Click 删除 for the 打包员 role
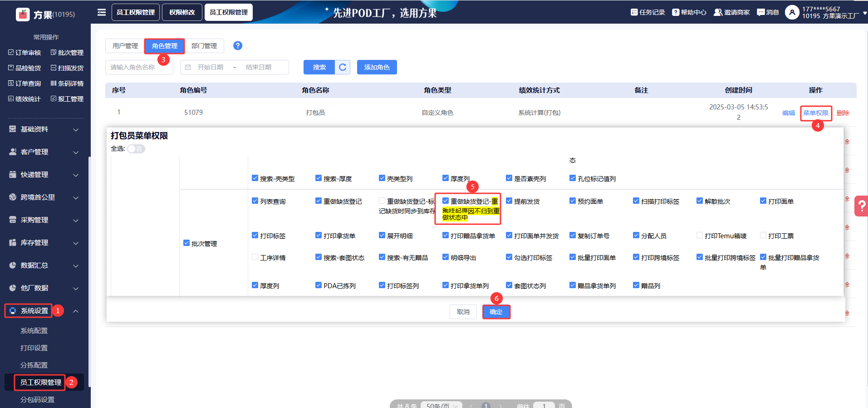This screenshot has width=868, height=408. 843,113
